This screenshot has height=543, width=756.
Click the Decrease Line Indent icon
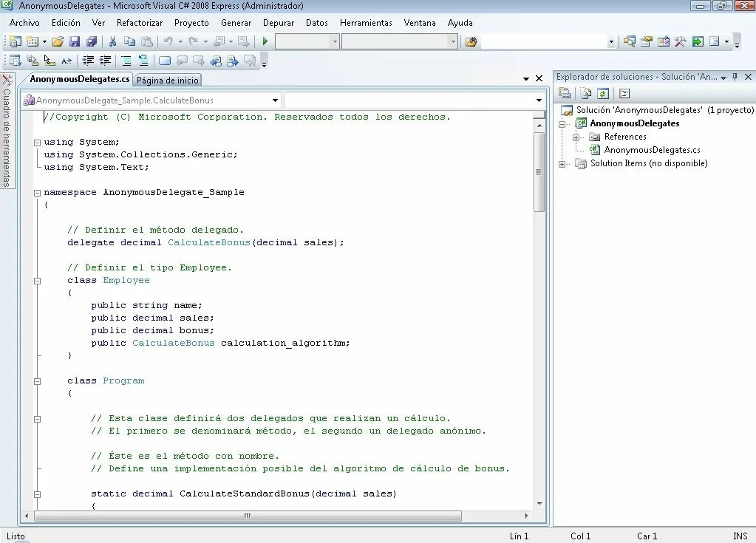click(x=88, y=61)
